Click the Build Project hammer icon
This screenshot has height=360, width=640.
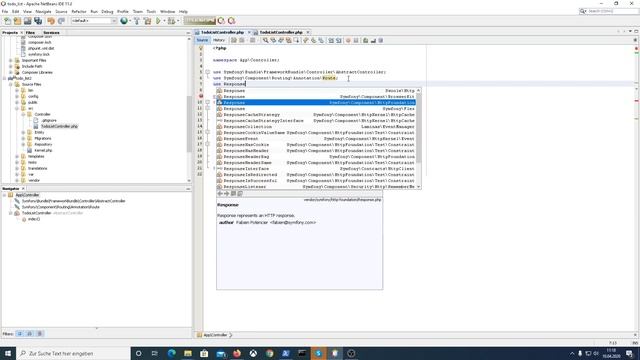pos(137,21)
